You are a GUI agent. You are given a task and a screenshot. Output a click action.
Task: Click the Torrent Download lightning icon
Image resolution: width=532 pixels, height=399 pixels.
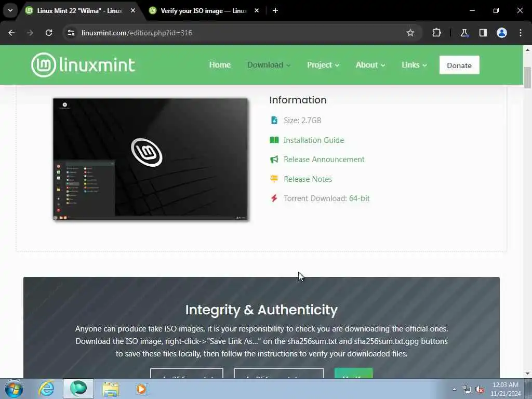pos(274,198)
